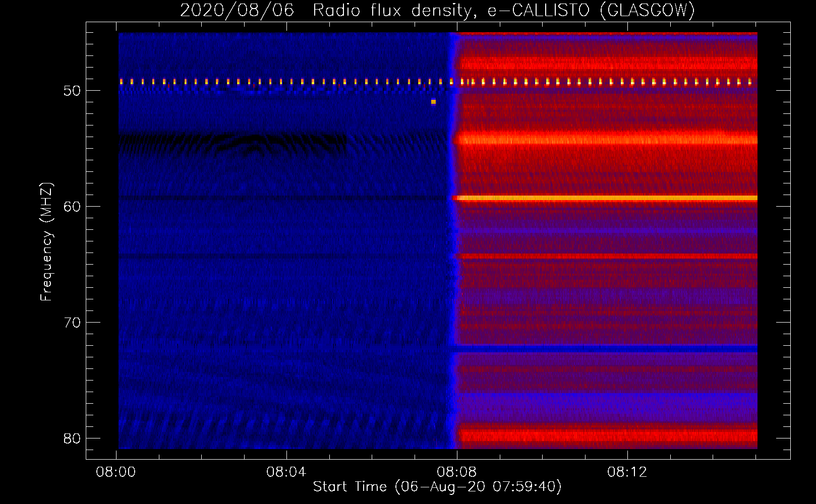Click the isolated orange dot near 51 MHz
The image size is (816, 504).
[433, 102]
